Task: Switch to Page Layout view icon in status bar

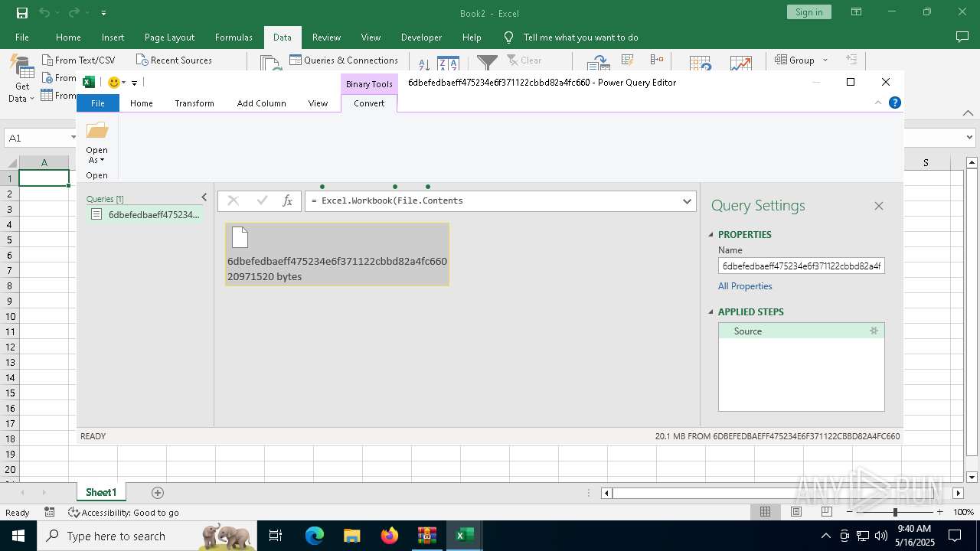Action: tap(795, 512)
